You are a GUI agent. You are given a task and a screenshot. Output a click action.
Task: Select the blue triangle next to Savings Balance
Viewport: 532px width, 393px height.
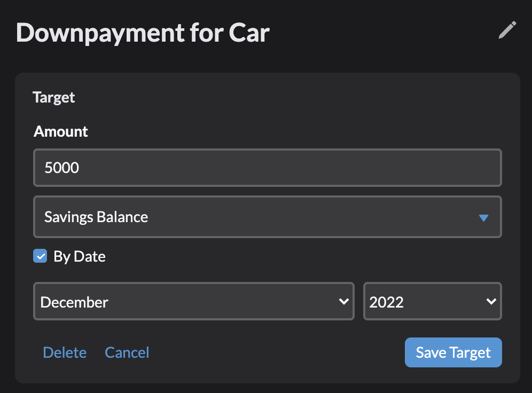(x=484, y=217)
